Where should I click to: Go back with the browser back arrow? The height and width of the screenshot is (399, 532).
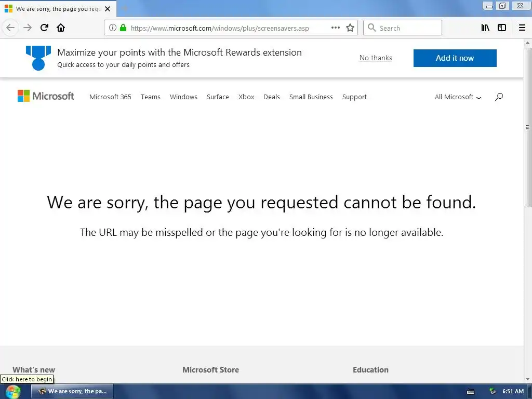pos(10,28)
